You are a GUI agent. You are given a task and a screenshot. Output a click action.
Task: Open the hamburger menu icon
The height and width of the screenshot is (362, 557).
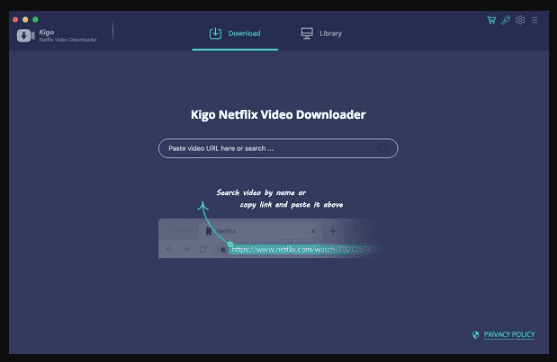click(534, 20)
